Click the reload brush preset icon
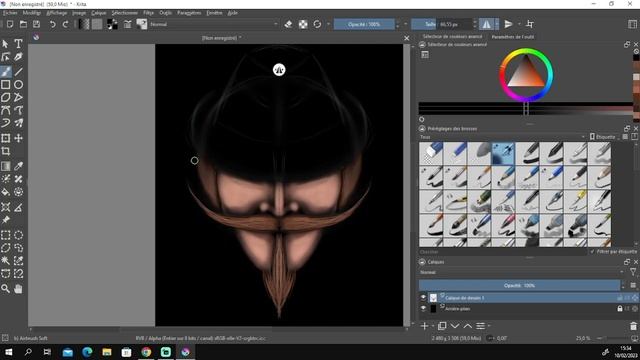This screenshot has height=360, width=640. coord(317,24)
